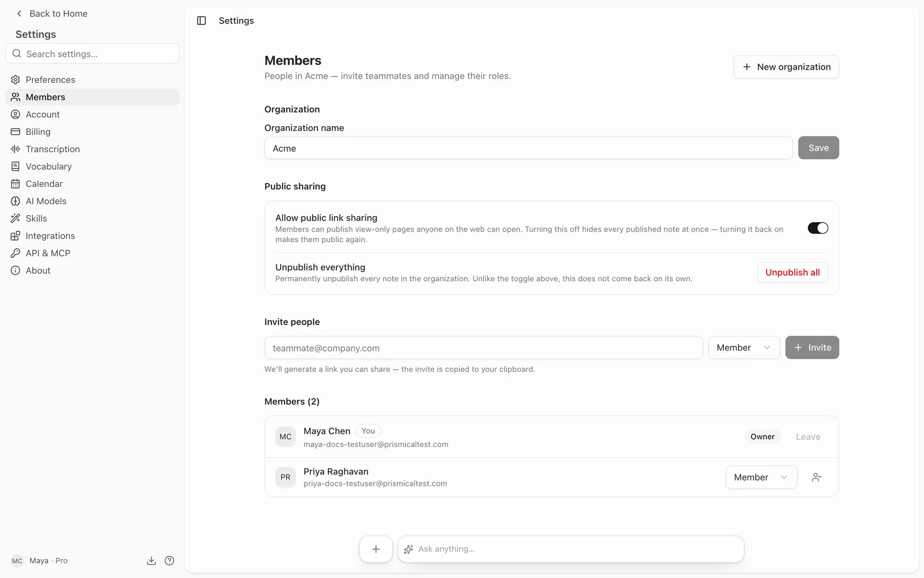
Task: Remove Priya Raghavan with the user-minus icon
Action: 817,477
